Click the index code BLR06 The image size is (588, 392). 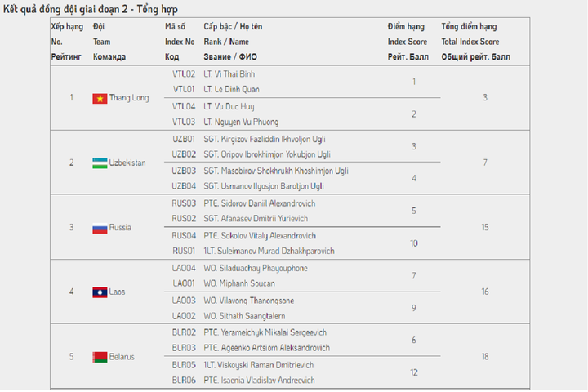184,380
